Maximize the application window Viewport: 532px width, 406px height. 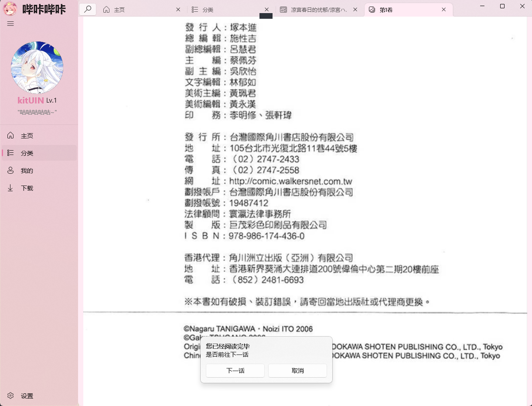click(502, 6)
